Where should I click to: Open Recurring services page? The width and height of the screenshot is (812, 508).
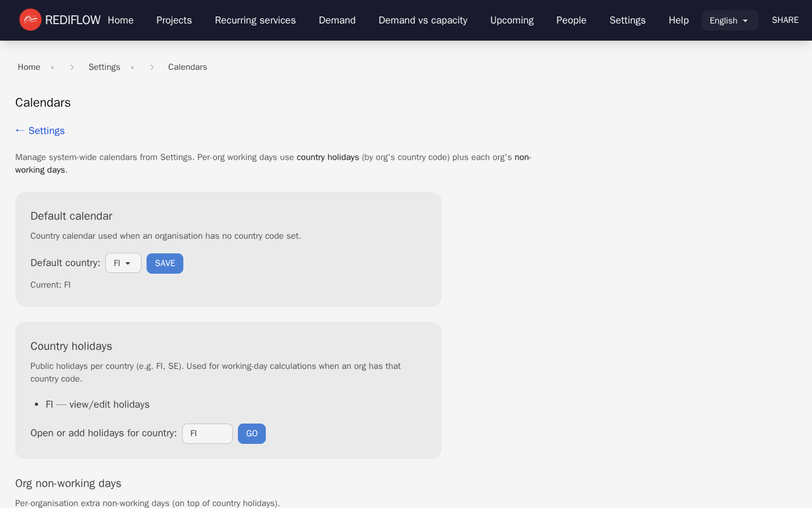(255, 20)
